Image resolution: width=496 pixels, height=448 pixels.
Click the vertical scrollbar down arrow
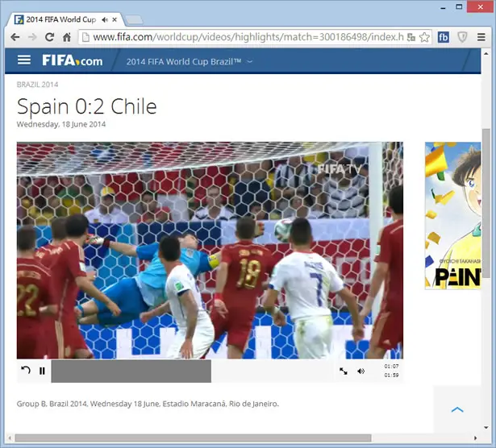[x=486, y=428]
